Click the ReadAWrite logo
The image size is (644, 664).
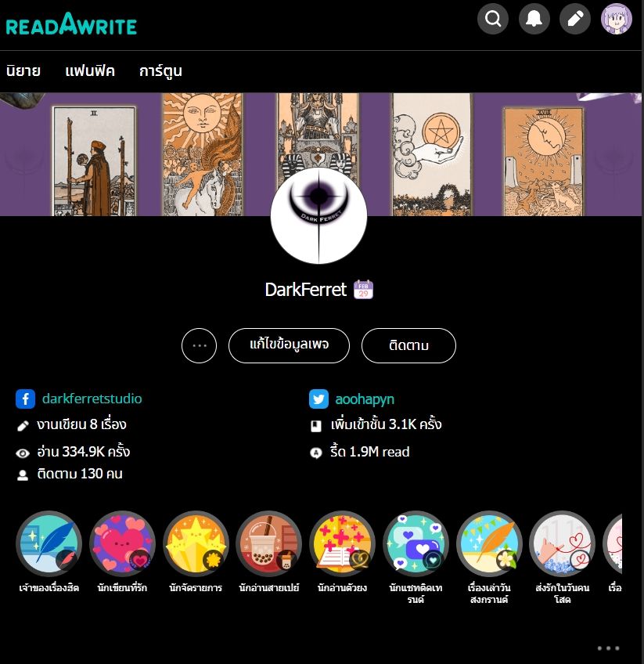click(x=71, y=24)
